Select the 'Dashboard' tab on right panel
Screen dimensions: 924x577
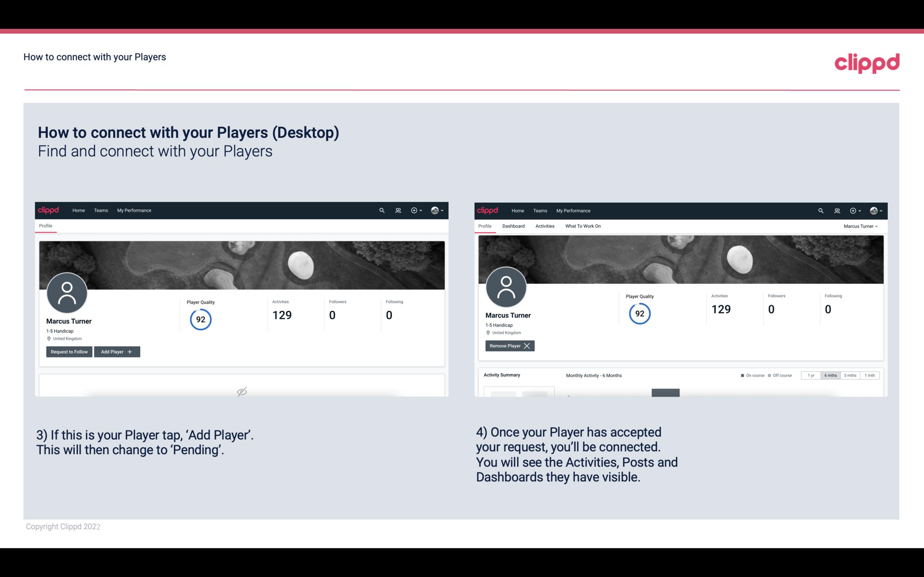(514, 225)
